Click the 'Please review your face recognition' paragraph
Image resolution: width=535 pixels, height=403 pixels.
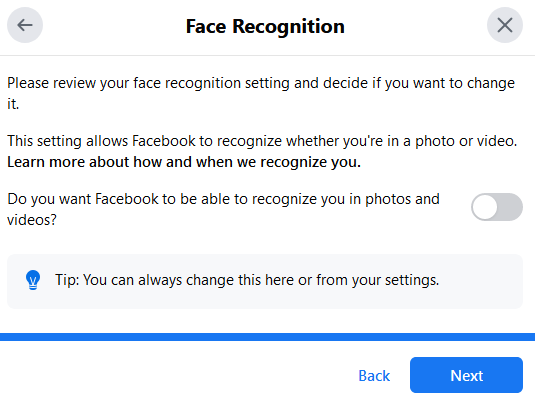coord(261,93)
